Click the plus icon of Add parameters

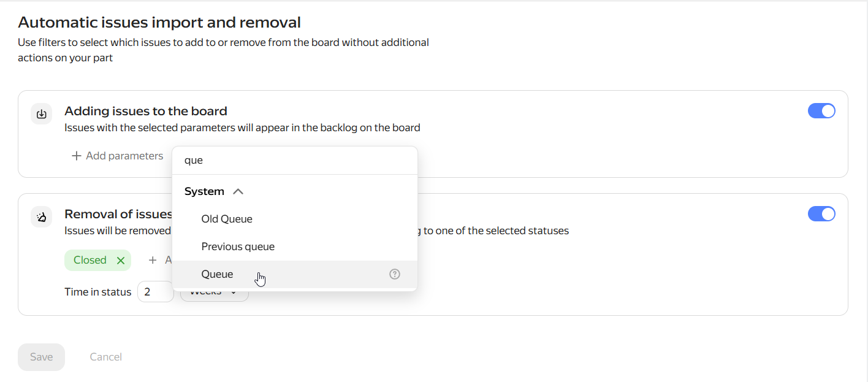[77, 156]
